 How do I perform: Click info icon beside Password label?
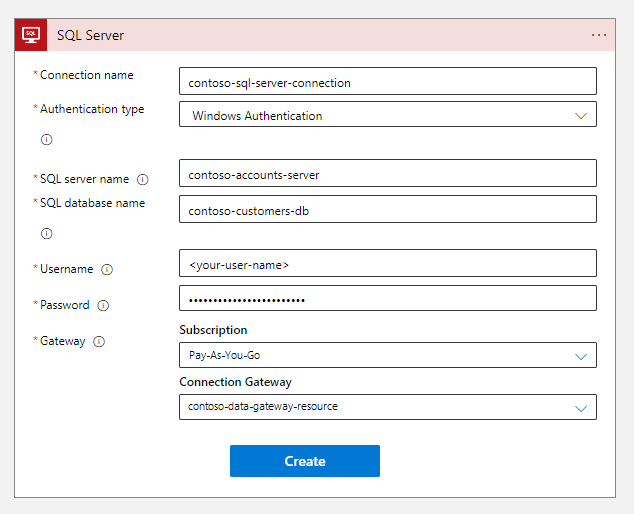coord(103,305)
